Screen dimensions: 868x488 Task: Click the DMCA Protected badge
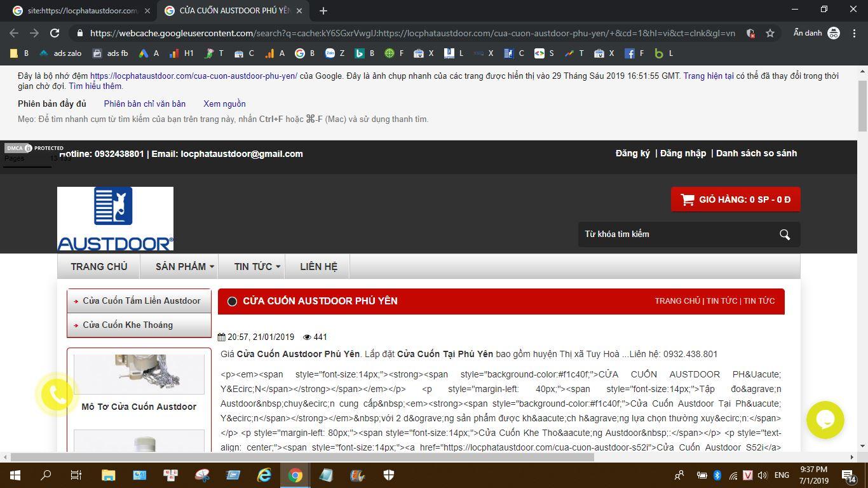click(34, 148)
